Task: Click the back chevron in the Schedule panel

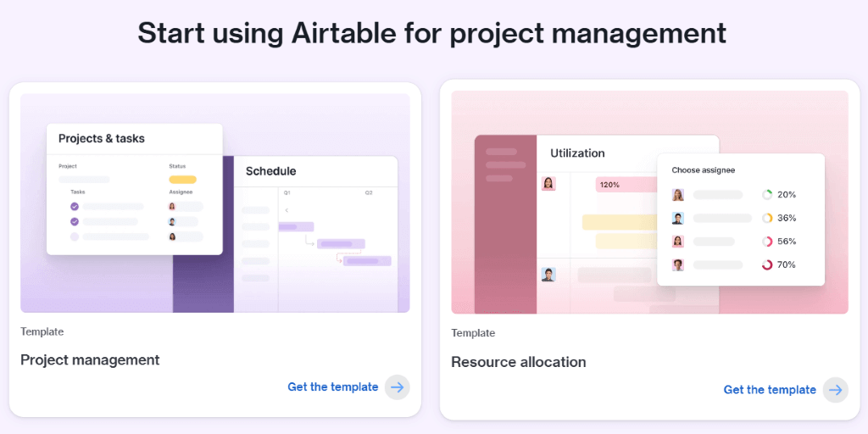Action: (x=287, y=210)
